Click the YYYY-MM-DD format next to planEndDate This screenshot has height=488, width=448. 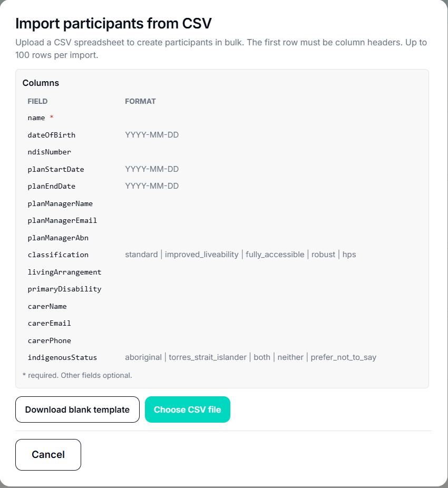151,186
